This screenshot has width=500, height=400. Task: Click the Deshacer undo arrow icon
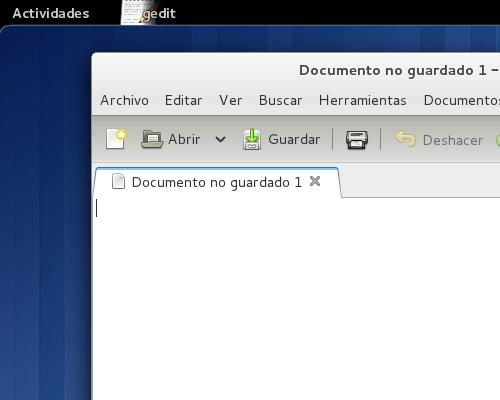(405, 139)
